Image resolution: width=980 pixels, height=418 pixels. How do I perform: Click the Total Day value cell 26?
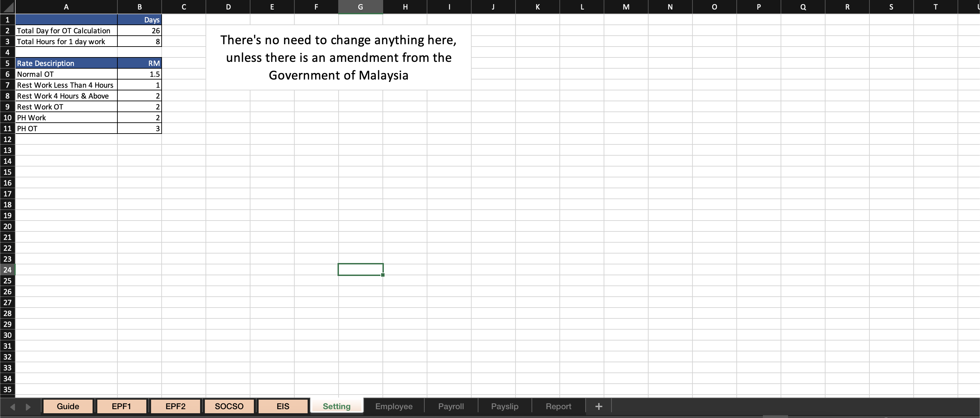click(140, 31)
